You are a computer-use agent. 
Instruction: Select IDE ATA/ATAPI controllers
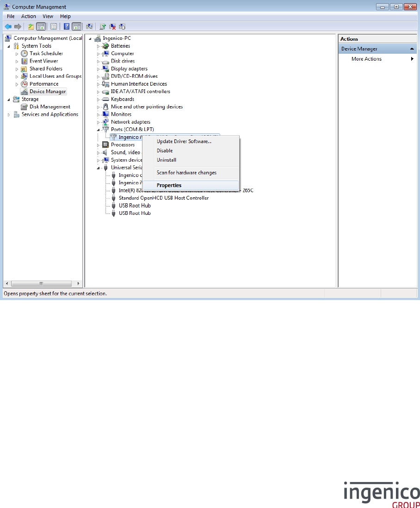[141, 91]
